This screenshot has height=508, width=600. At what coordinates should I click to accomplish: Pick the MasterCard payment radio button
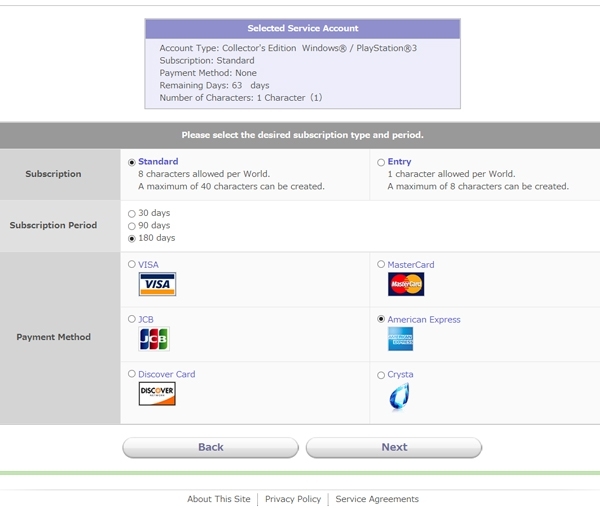pos(381,264)
